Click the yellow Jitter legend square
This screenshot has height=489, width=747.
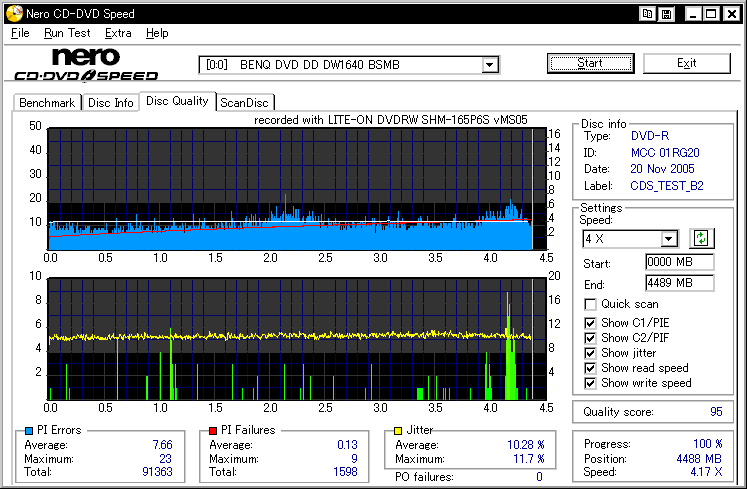(x=398, y=430)
